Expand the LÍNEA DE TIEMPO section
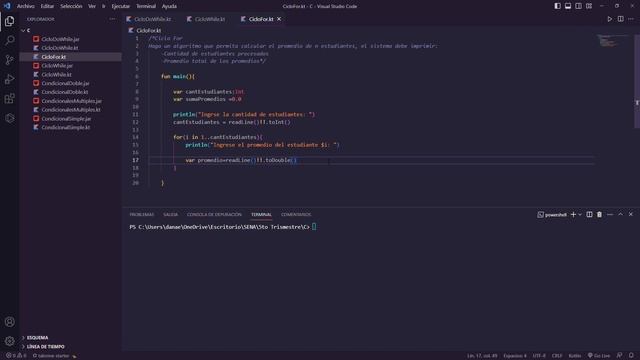 click(45, 347)
